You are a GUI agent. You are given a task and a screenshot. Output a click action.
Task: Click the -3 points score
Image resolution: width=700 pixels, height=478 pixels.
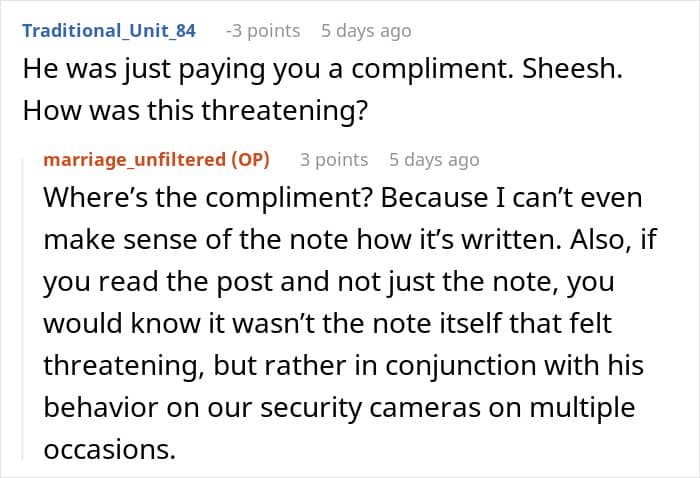click(x=262, y=30)
